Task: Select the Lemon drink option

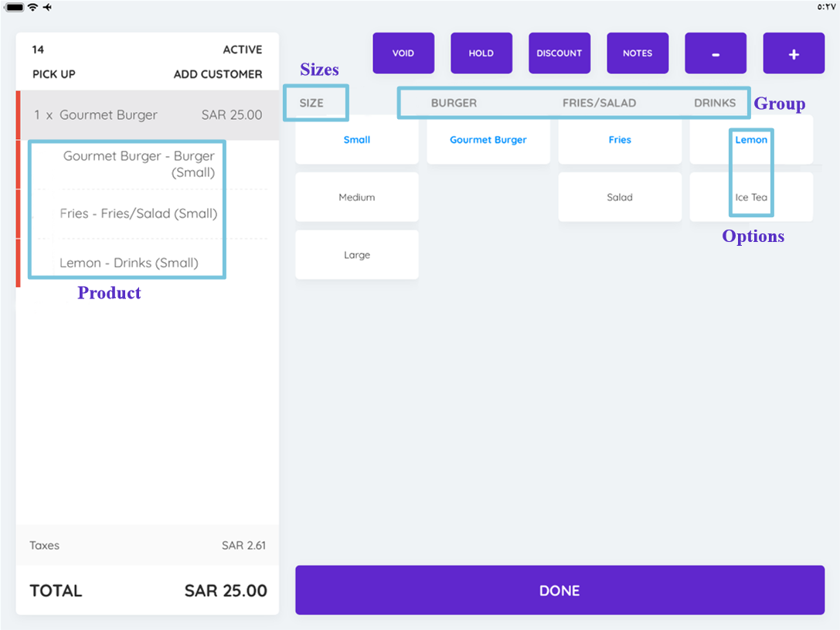Action: (x=751, y=140)
